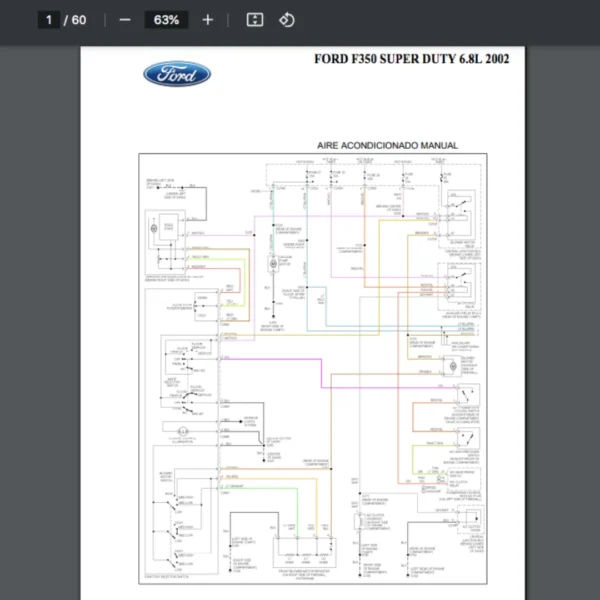
Task: Toggle the fit to page icon
Action: click(x=255, y=20)
